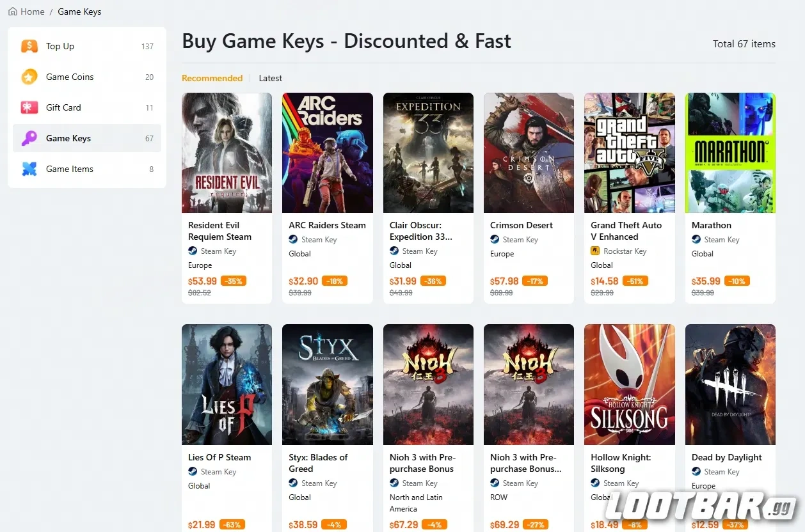Screen dimensions: 805x532
Task: Click the Rockstar Key icon under GTA V Enhanced
Action: click(x=596, y=251)
